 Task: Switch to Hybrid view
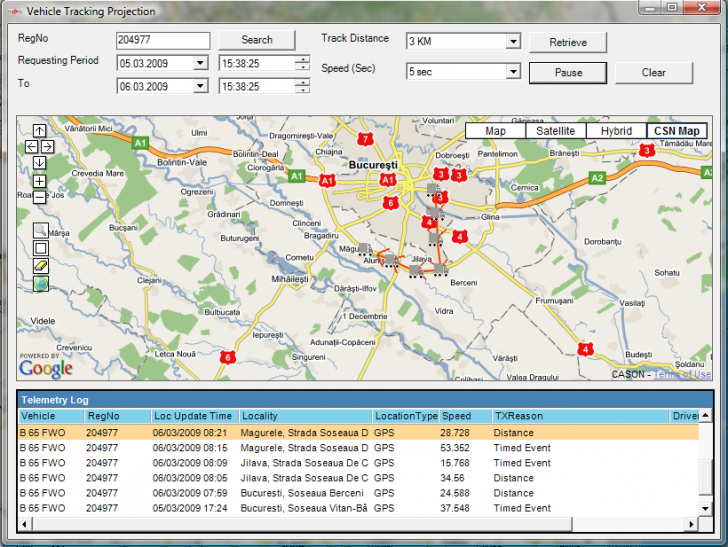click(x=616, y=131)
